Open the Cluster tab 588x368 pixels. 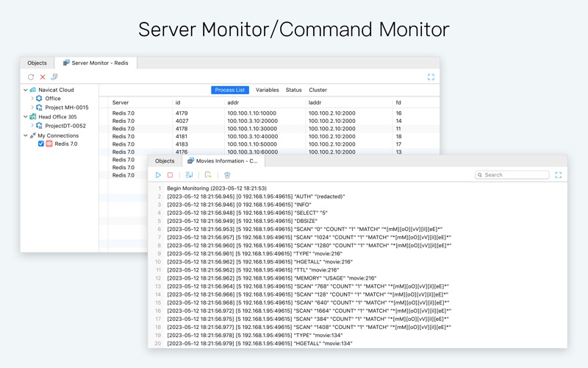pos(318,90)
